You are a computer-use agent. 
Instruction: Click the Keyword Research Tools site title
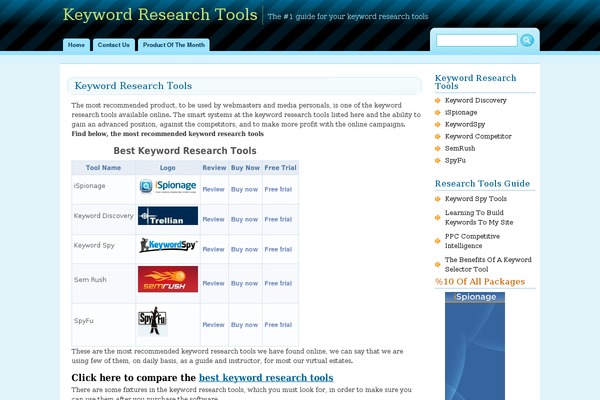(160, 15)
